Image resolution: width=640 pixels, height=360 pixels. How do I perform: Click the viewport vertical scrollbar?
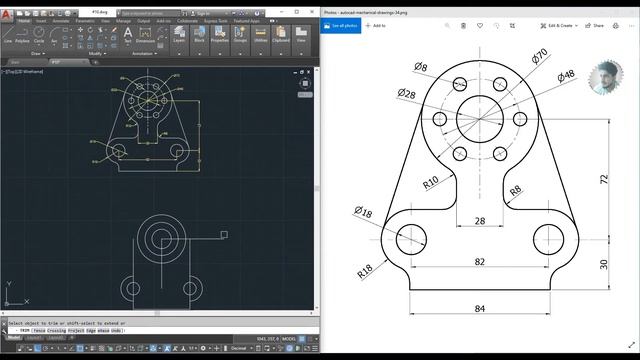tap(317, 189)
